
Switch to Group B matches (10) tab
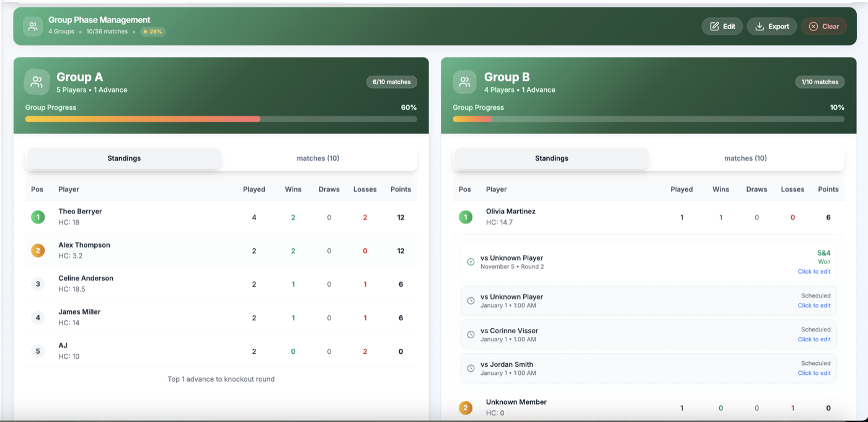pyautogui.click(x=746, y=158)
